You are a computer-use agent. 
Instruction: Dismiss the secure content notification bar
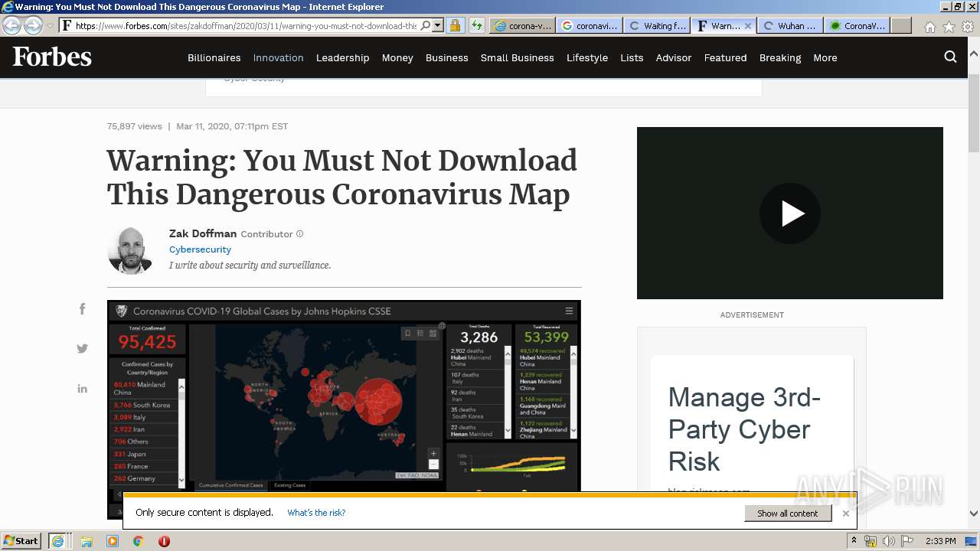845,514
